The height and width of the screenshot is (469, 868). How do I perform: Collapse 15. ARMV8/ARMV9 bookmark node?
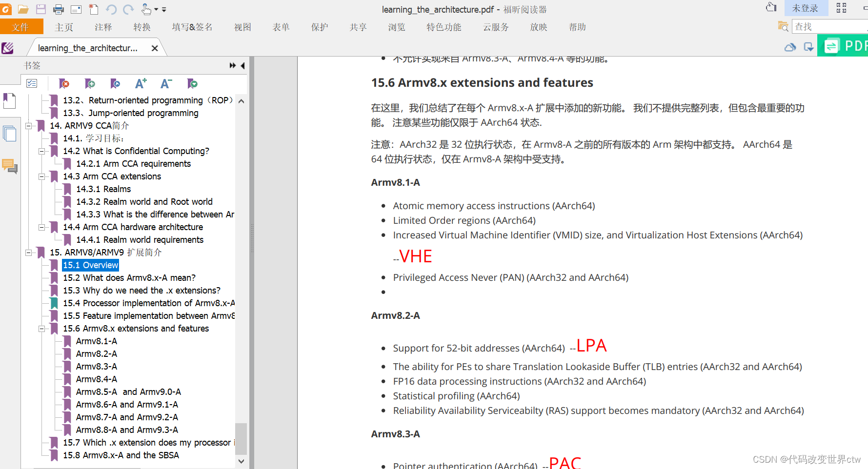pos(29,253)
